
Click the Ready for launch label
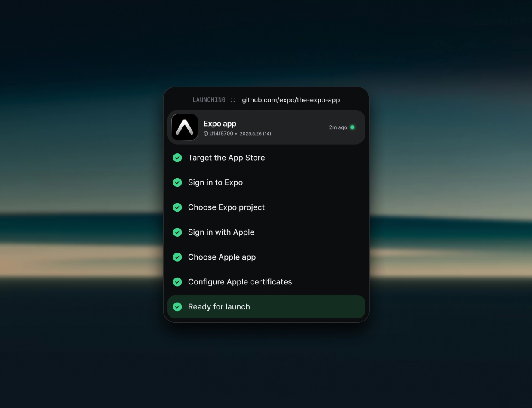click(219, 307)
